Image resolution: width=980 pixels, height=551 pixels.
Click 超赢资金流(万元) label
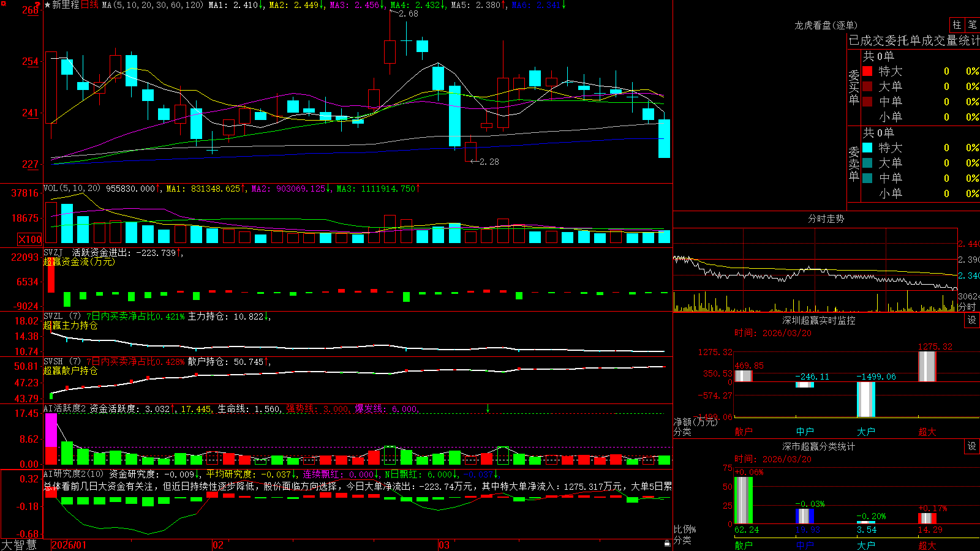pyautogui.click(x=79, y=261)
